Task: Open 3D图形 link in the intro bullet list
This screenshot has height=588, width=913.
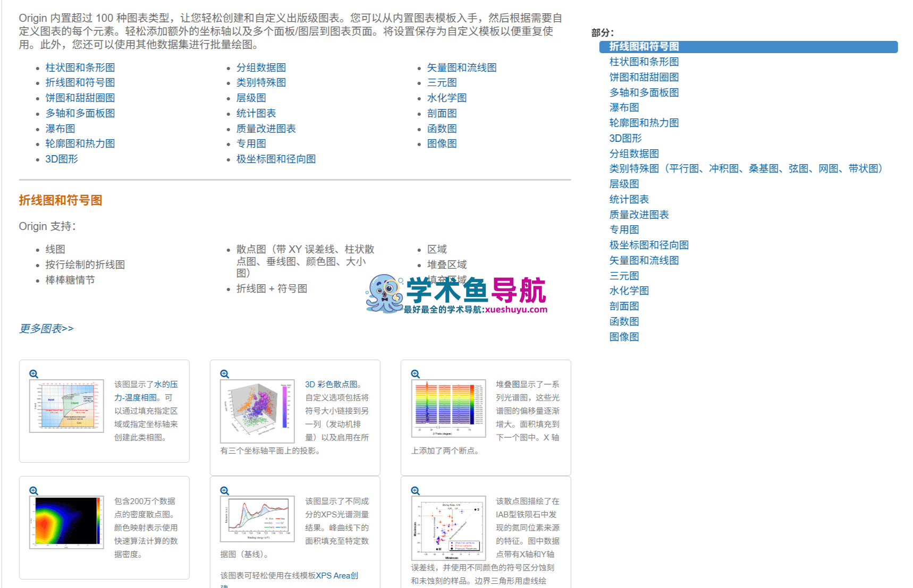Action: pyautogui.click(x=62, y=159)
